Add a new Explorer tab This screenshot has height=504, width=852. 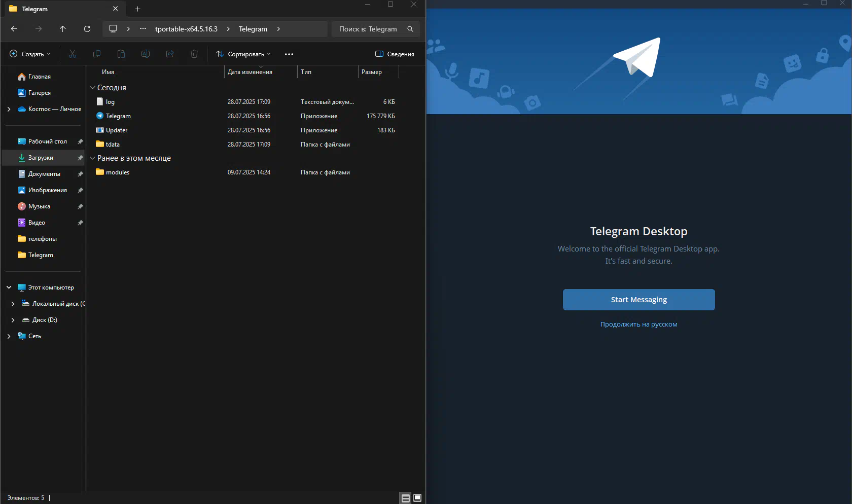[137, 9]
